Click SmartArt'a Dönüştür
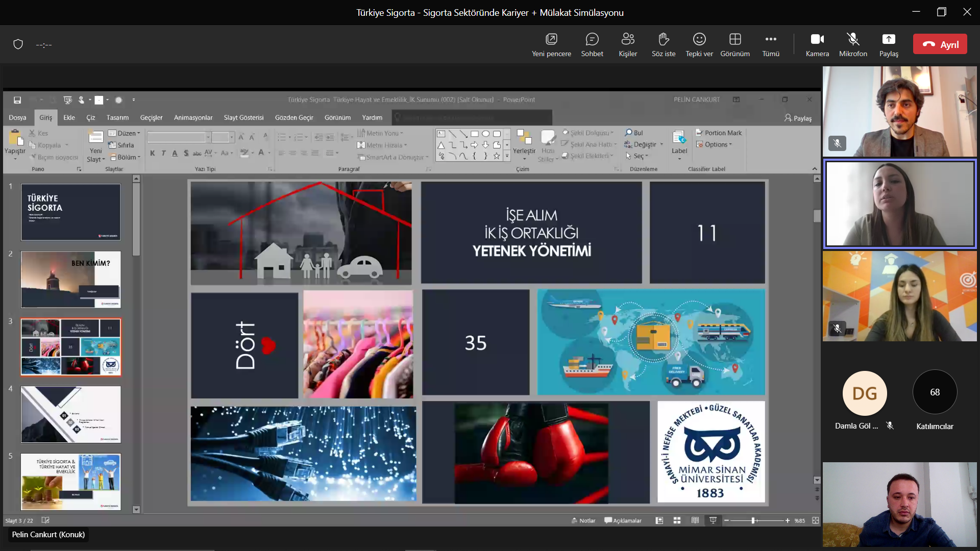Screen dimensions: 980x551 pos(393,157)
